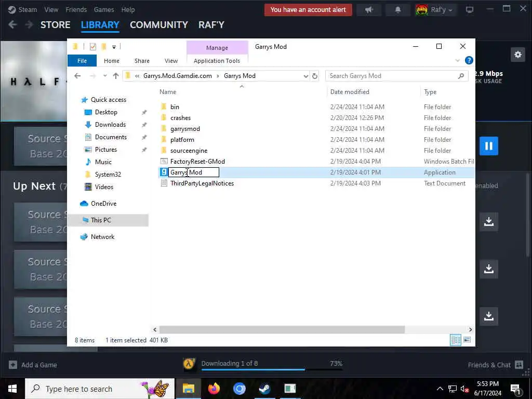Click Steam Big Picture monitor icon

470,10
